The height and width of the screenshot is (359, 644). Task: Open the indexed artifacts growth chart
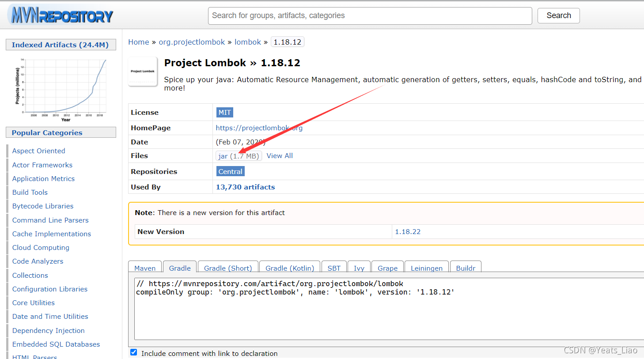pos(61,89)
